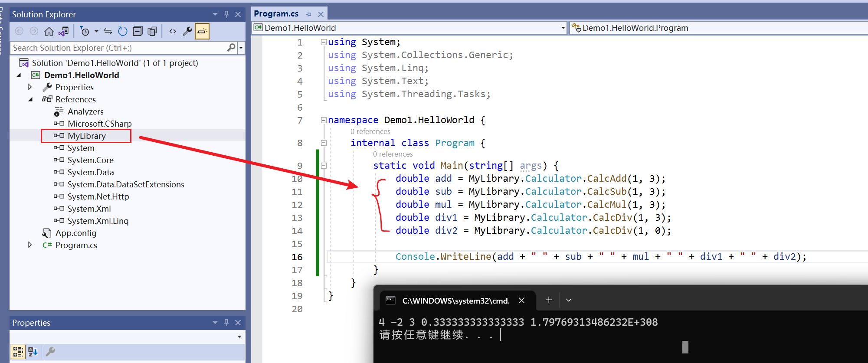Image resolution: width=868 pixels, height=363 pixels.
Task: Select the System.Xml.Linq reference
Action: [x=98, y=221]
